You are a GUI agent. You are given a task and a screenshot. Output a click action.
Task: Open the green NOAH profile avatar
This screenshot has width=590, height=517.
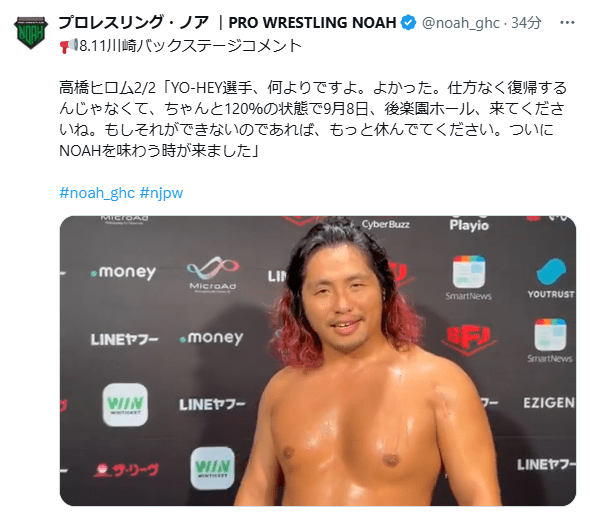pos(30,32)
